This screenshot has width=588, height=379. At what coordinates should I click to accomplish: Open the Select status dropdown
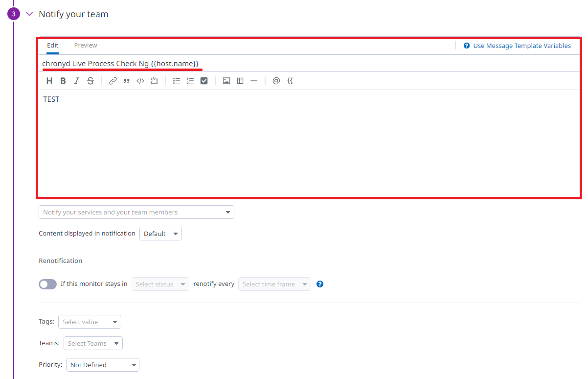(160, 284)
